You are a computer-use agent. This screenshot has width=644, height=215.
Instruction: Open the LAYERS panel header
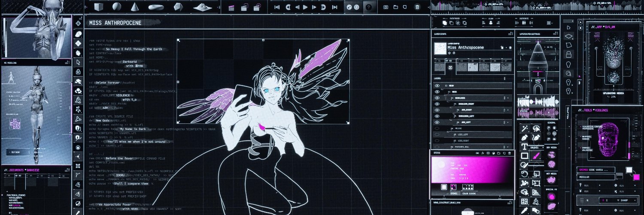point(438,79)
